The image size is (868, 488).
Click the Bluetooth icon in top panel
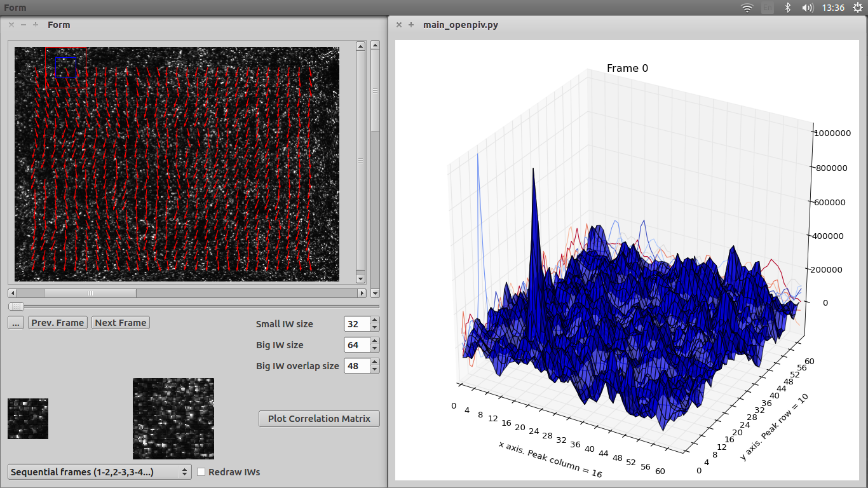[x=787, y=8]
